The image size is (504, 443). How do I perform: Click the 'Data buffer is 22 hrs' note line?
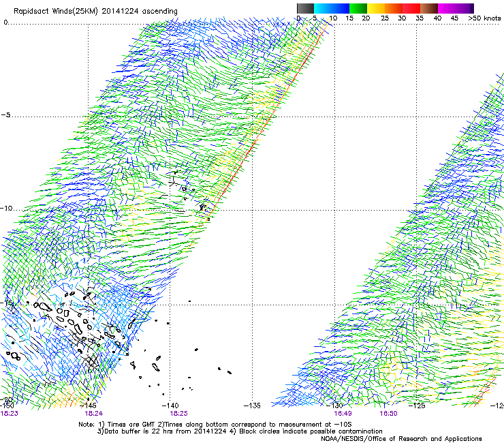click(240, 431)
